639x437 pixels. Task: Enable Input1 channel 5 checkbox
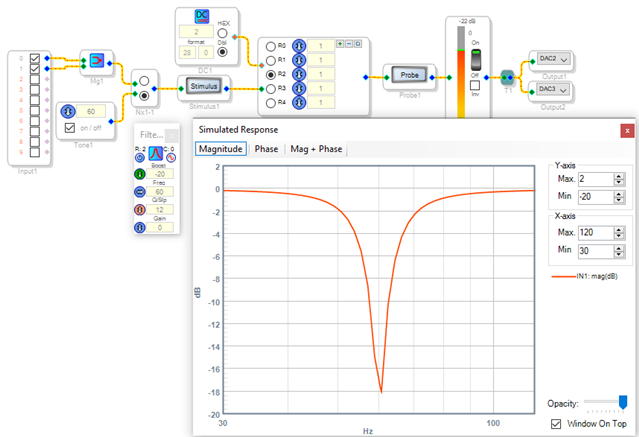[35, 110]
